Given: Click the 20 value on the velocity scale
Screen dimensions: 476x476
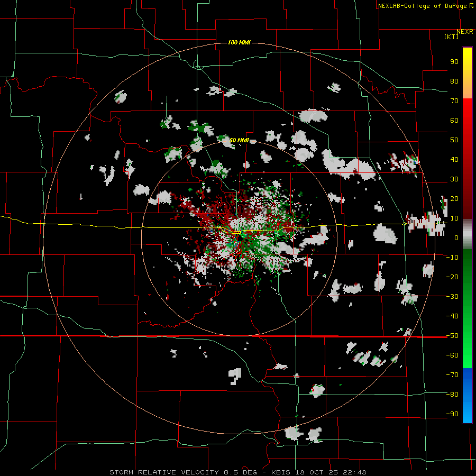Looking at the screenshot, I should pyautogui.click(x=454, y=198).
